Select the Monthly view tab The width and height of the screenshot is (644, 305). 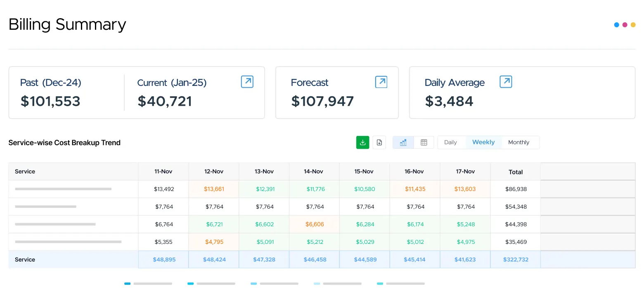tap(519, 142)
